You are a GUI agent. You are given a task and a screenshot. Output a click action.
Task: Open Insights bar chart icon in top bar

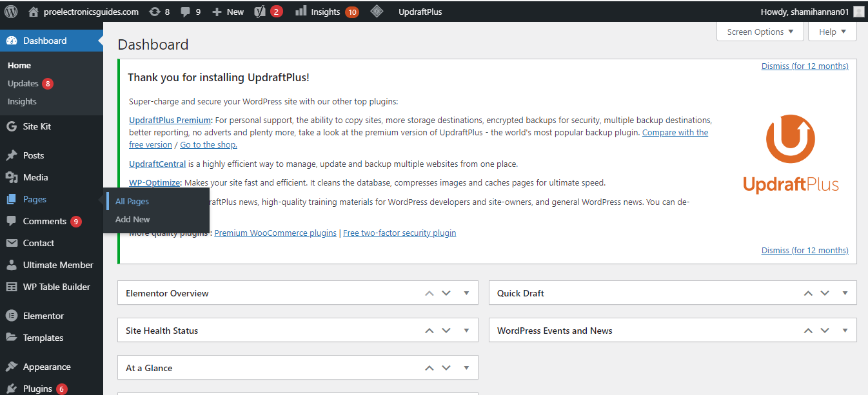(x=301, y=12)
